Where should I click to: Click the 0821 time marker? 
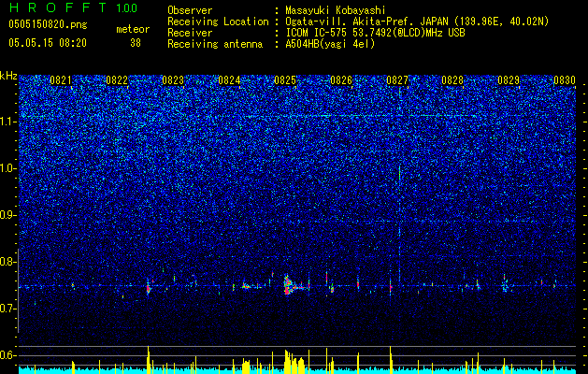[x=61, y=80]
